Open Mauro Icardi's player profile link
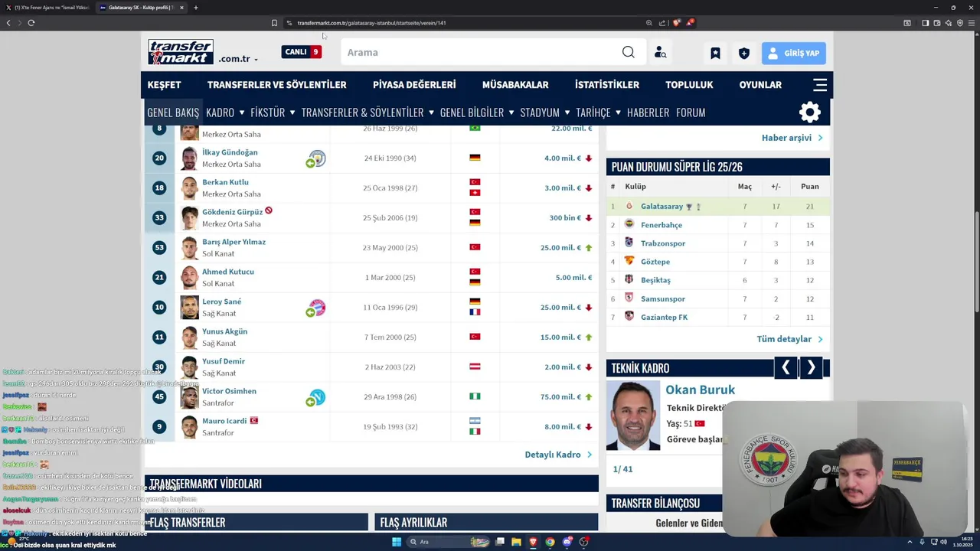This screenshot has width=980, height=551. (224, 421)
